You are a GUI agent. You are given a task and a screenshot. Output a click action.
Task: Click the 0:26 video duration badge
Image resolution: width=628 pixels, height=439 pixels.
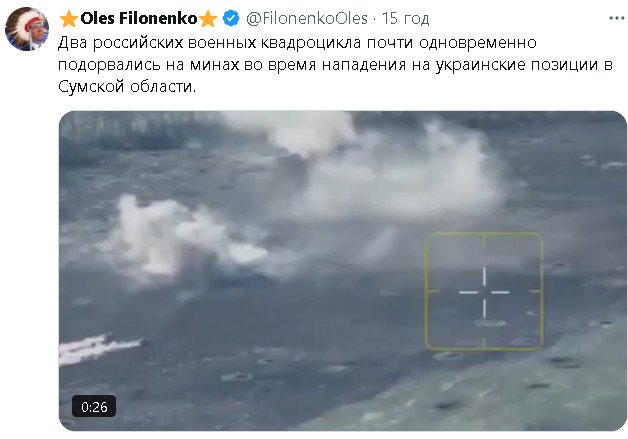coord(94,407)
